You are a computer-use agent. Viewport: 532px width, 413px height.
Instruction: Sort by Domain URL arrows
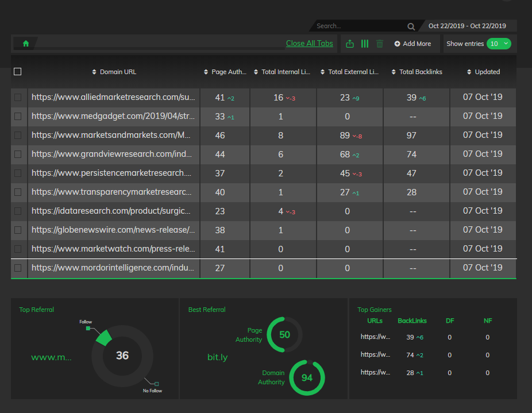tap(94, 72)
